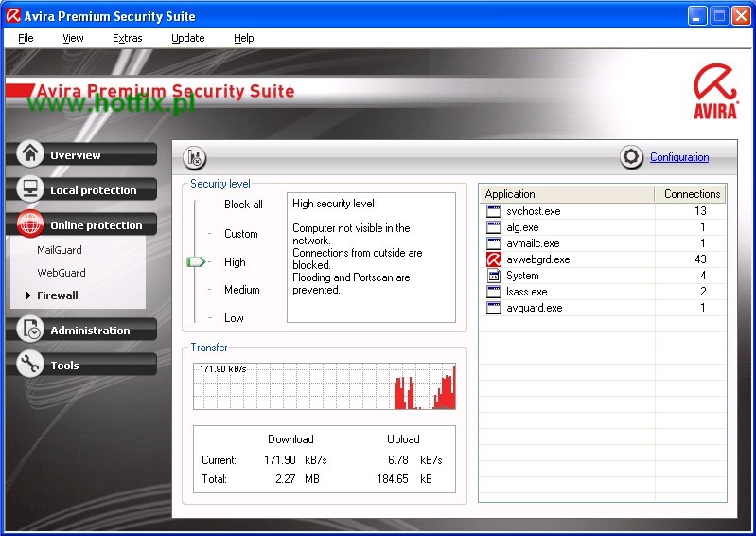Open the Extras menu
The width and height of the screenshot is (756, 536).
click(x=127, y=38)
